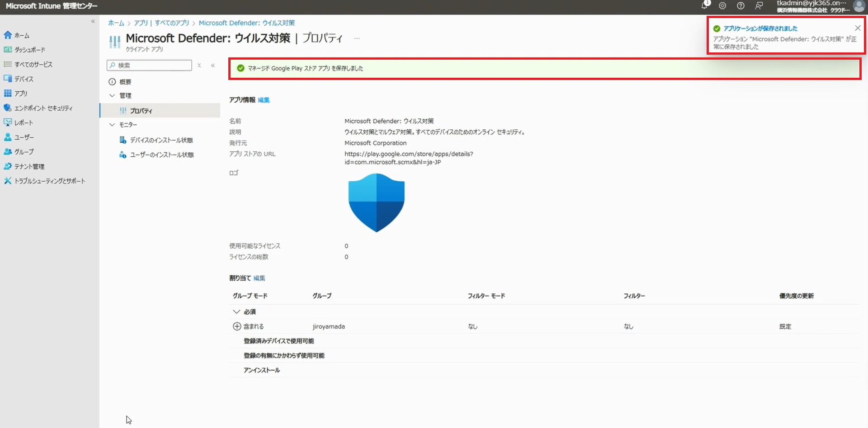Click 編集 next to 割り当て

(259, 278)
